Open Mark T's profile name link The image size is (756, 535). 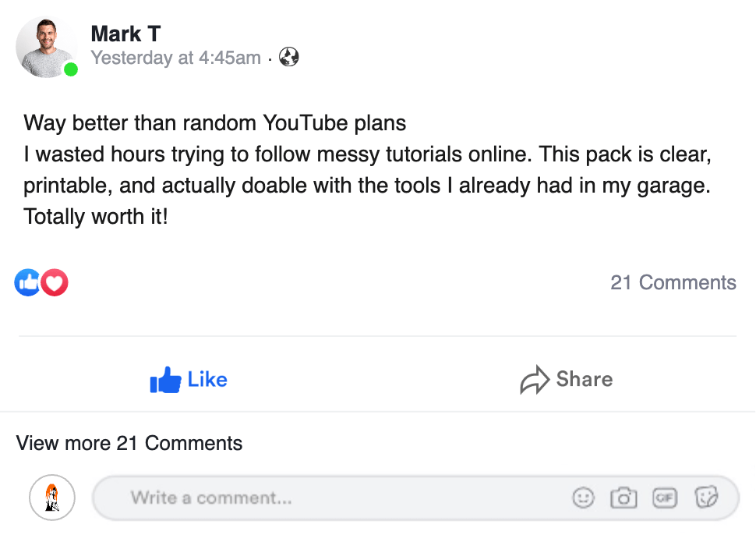coord(125,34)
